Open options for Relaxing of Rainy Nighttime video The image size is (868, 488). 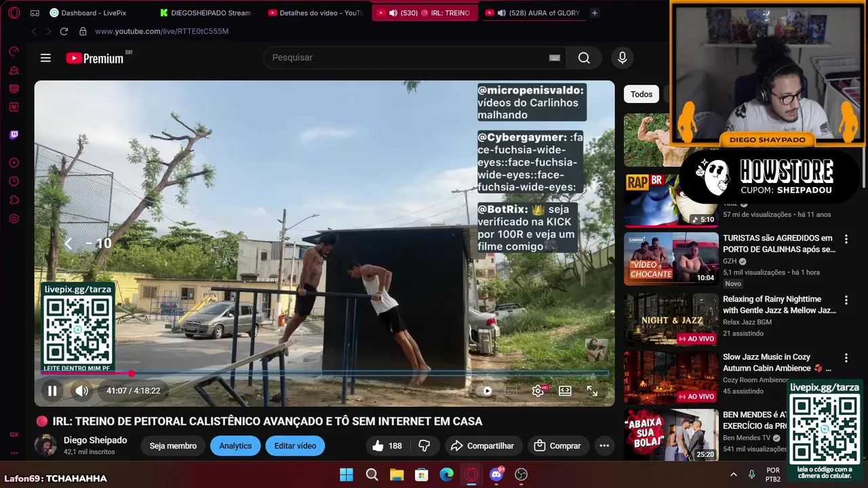(x=846, y=300)
